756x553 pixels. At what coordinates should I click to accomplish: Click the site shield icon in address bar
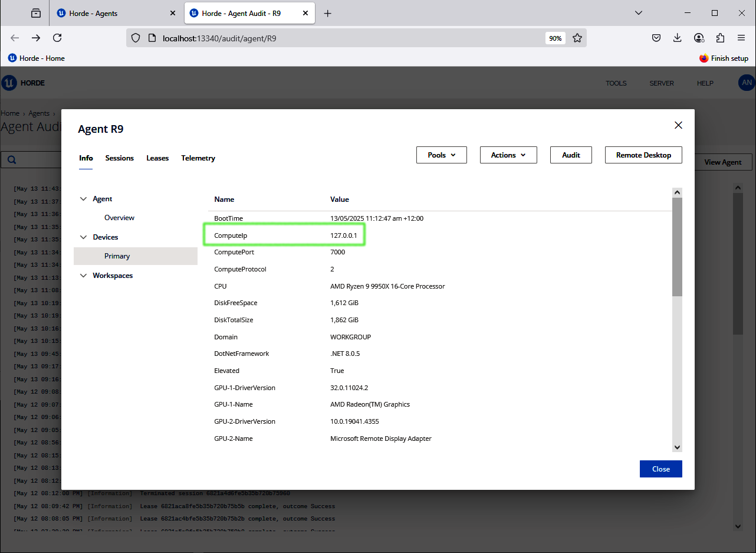click(x=136, y=38)
